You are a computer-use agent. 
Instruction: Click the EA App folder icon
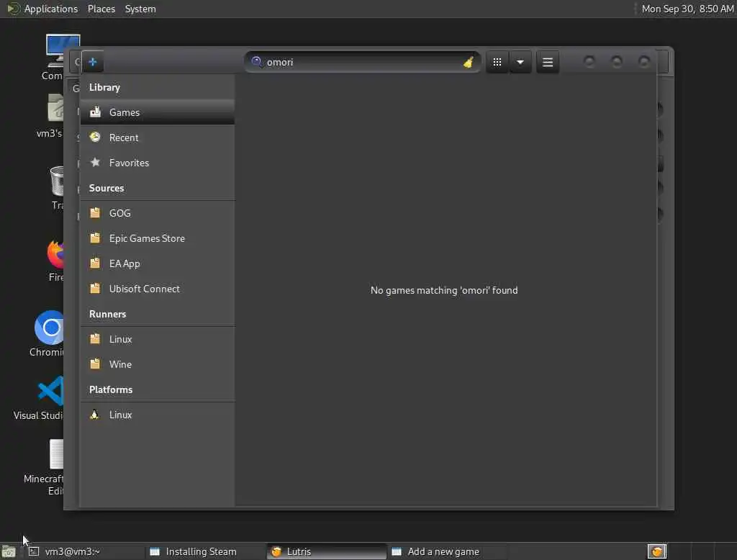(x=96, y=263)
